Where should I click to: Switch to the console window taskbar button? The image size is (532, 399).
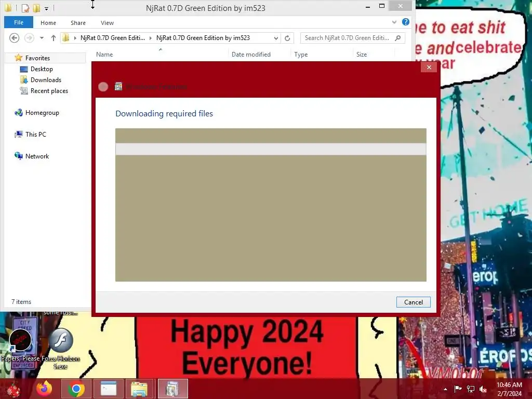pyautogui.click(x=109, y=389)
